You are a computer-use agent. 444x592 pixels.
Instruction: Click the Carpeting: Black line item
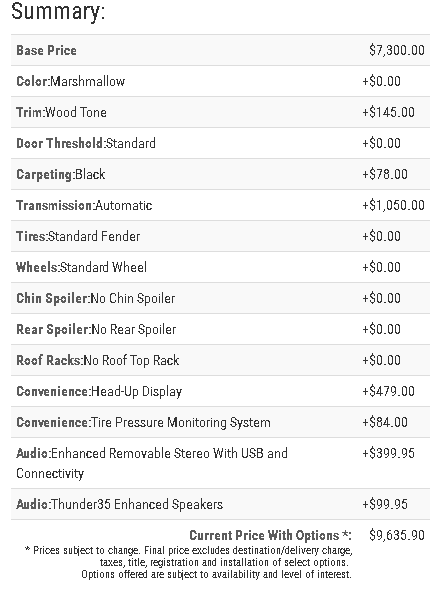tap(220, 174)
